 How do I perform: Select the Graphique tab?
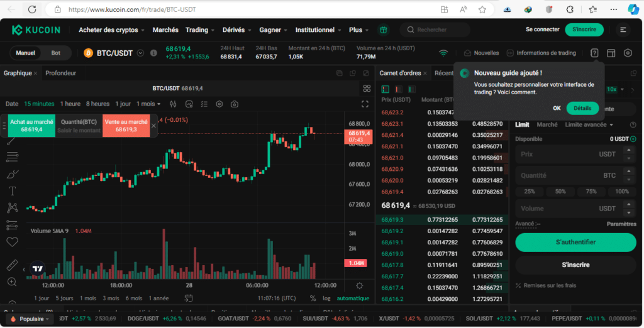pos(18,73)
